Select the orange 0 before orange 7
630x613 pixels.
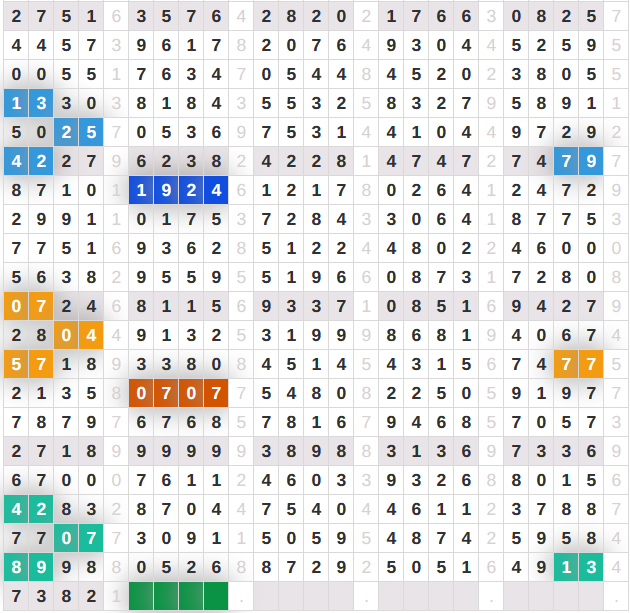point(17,306)
